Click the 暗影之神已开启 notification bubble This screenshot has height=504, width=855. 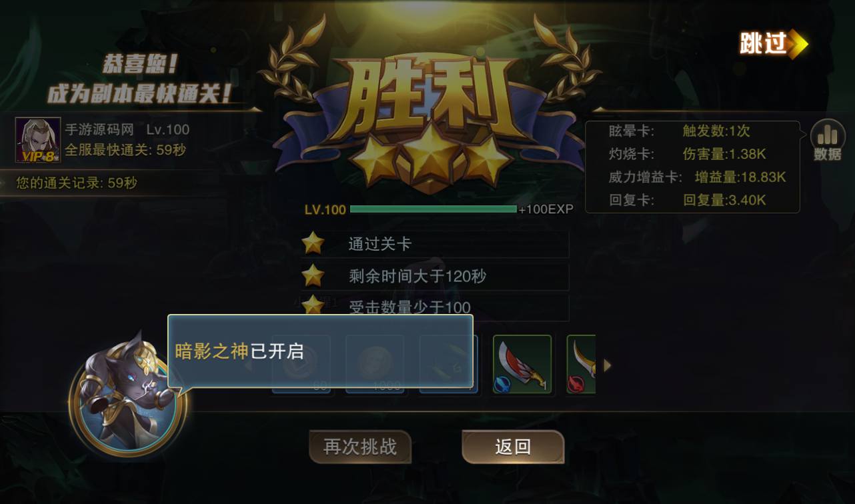[x=320, y=351]
